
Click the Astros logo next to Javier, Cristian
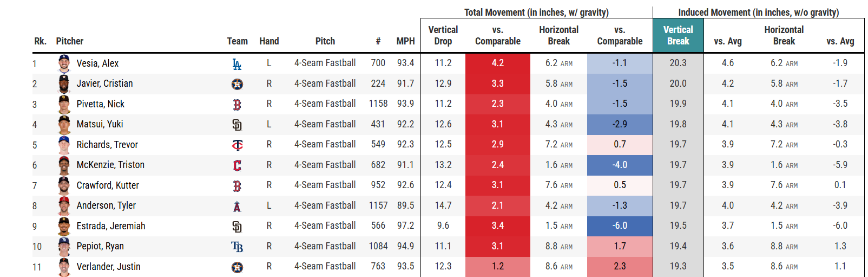(x=237, y=84)
